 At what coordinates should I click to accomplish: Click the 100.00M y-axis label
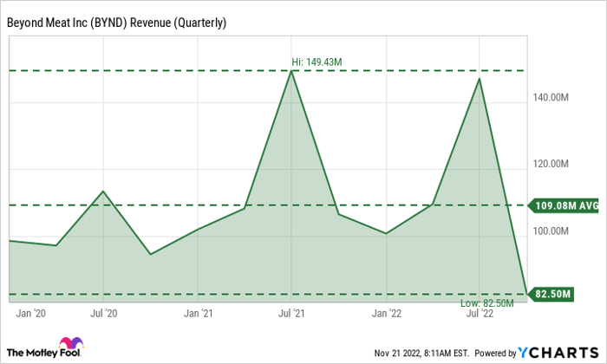pyautogui.click(x=551, y=231)
